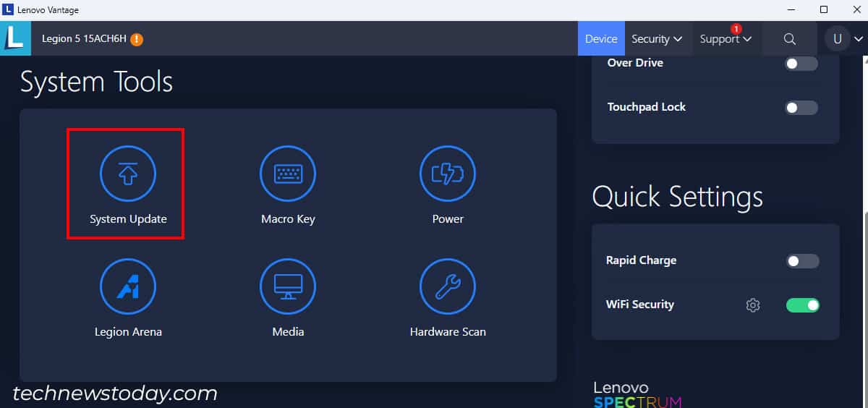
Task: Click the search magnifier icon
Action: (x=790, y=39)
